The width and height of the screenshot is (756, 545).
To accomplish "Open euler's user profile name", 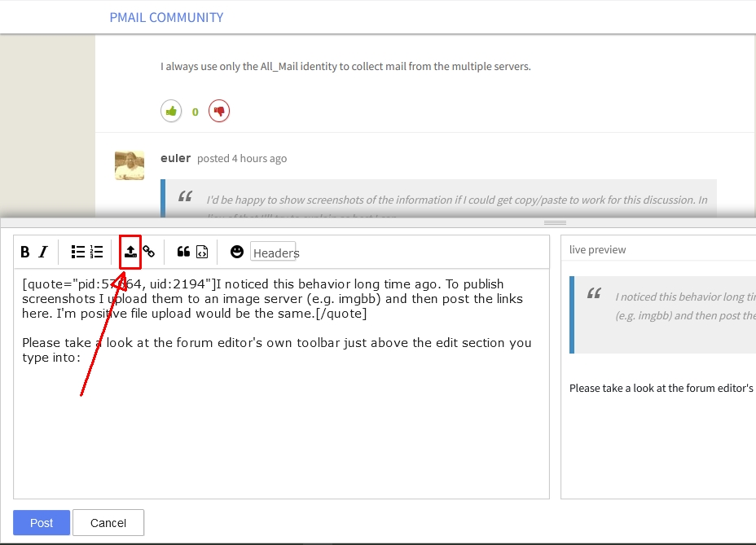I will pos(175,158).
